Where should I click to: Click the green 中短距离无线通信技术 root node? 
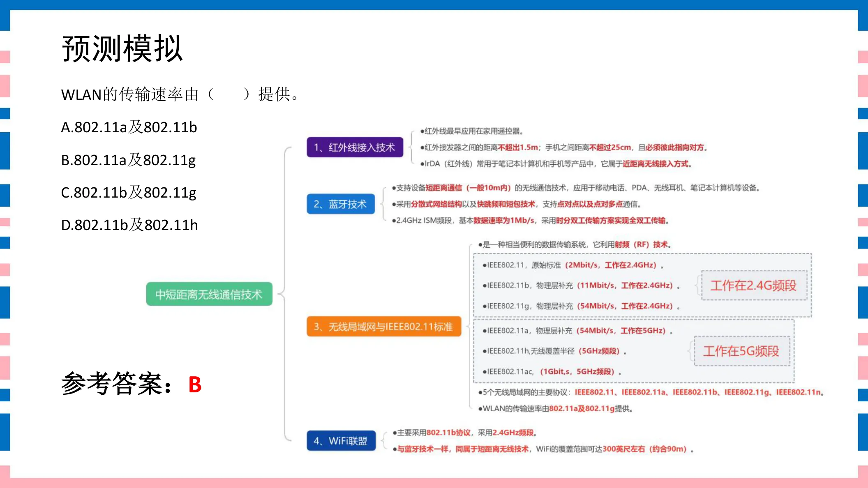click(209, 294)
